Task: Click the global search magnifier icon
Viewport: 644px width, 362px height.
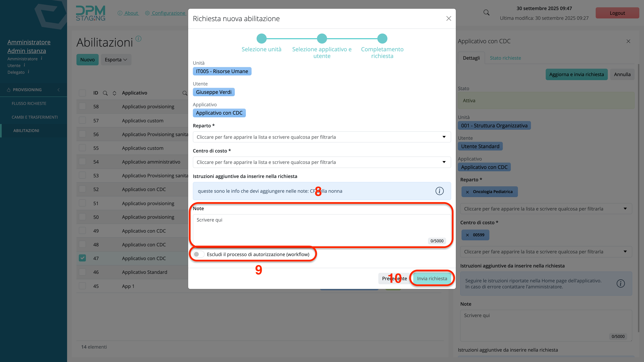Action: click(486, 13)
